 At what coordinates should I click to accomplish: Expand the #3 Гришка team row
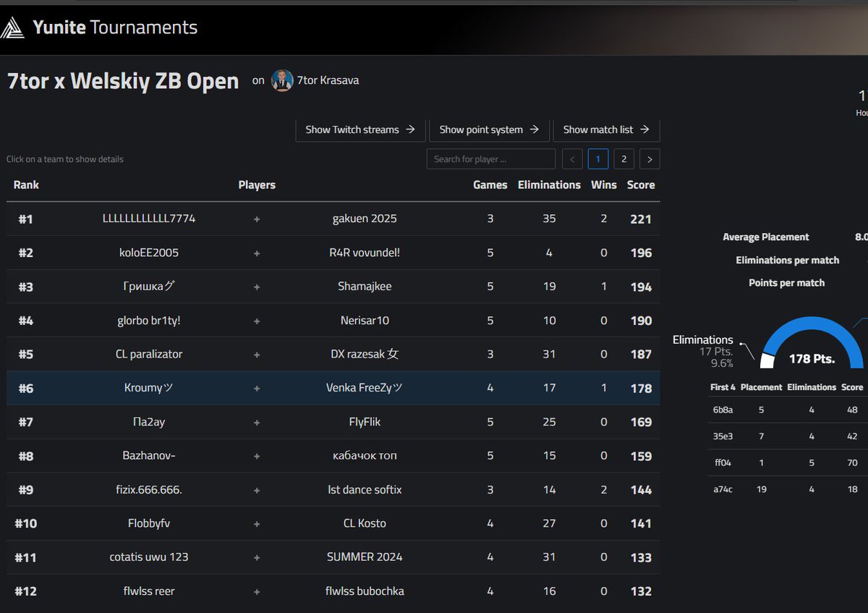click(x=333, y=287)
